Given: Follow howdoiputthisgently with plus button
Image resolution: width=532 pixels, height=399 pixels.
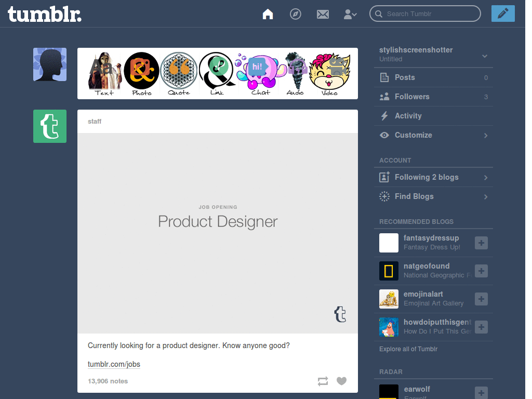Looking at the screenshot, I should (x=481, y=327).
